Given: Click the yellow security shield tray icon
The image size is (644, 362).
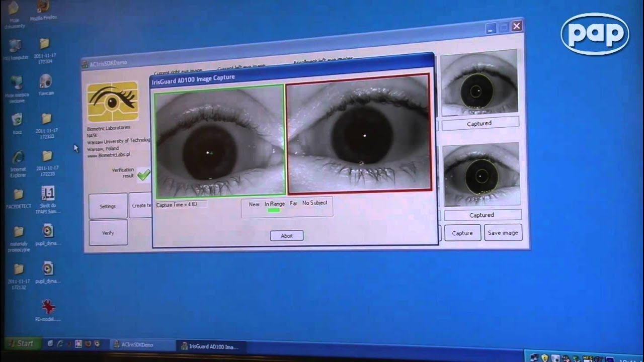Looking at the screenshot, I should (544, 358).
